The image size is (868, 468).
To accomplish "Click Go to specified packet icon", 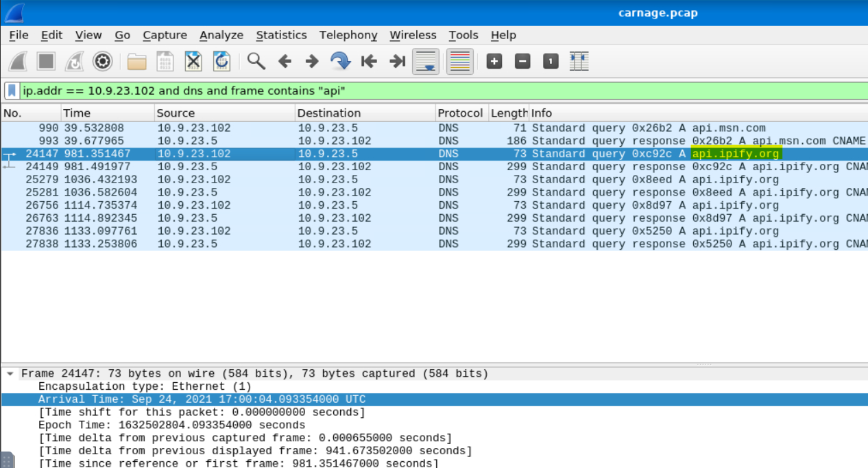I will [340, 62].
